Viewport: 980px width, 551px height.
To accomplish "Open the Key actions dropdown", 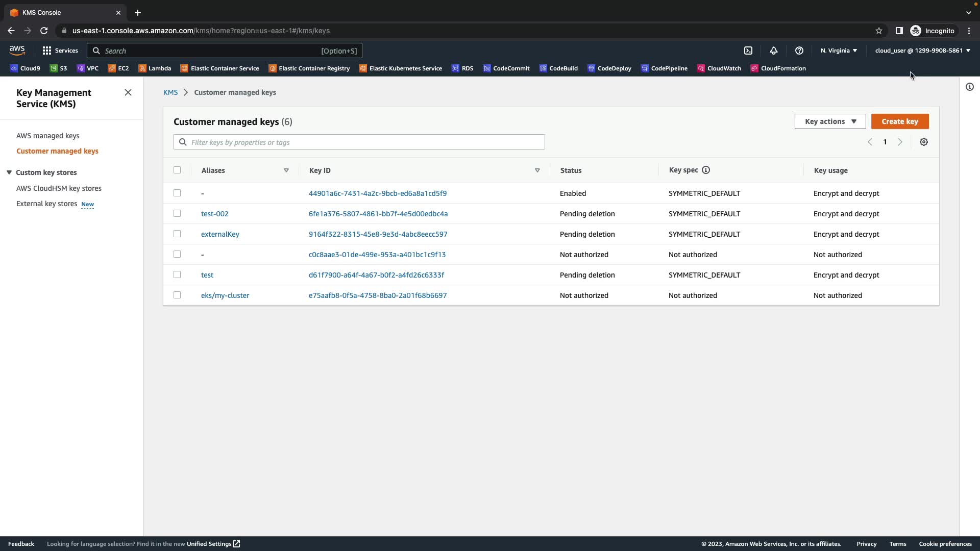I will tap(829, 121).
